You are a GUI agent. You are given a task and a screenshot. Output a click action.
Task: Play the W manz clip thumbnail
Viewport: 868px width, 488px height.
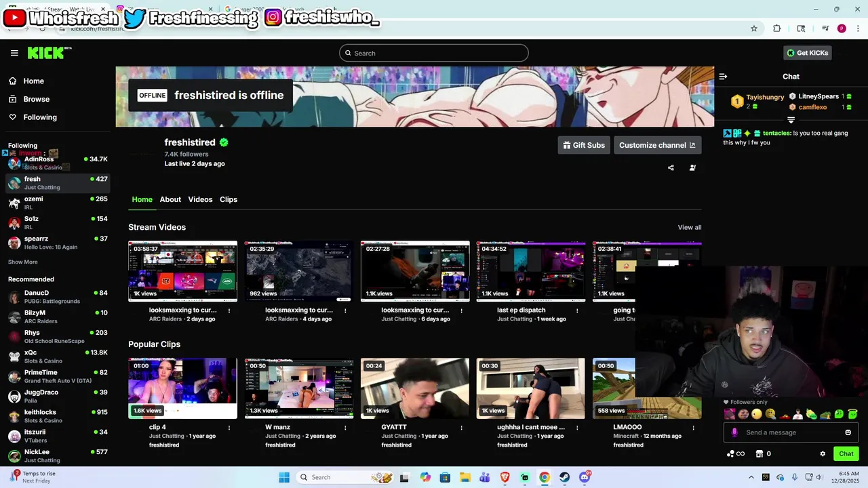pos(299,388)
